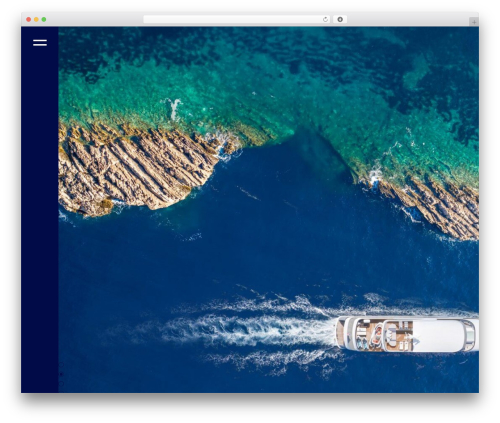Open a new tab with the plus button
Image resolution: width=500 pixels, height=423 pixels.
[474, 22]
